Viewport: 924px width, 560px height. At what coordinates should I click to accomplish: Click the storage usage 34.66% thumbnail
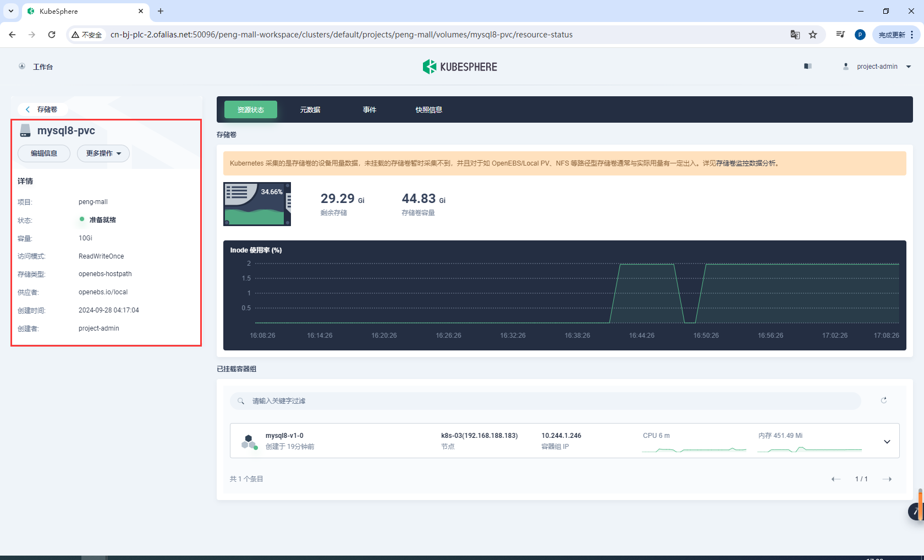[257, 204]
